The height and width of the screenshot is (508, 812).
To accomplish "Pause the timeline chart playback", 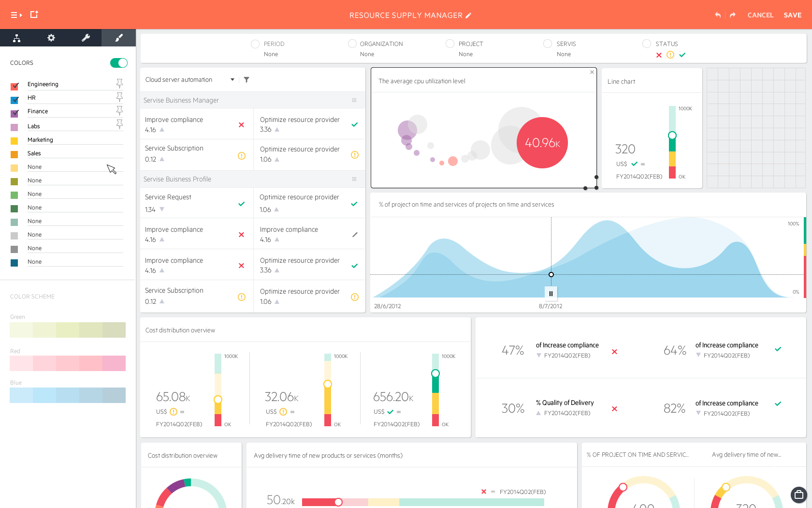I will 551,293.
